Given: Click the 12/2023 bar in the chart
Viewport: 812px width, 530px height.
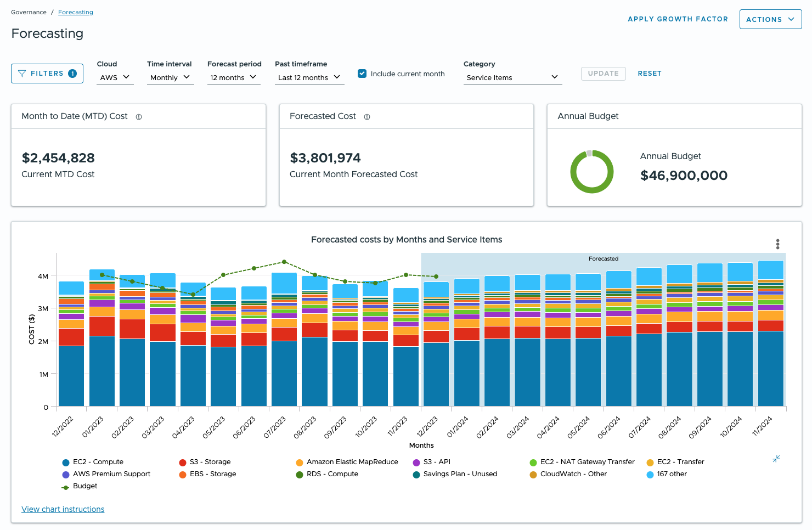Looking at the screenshot, I should tap(436, 344).
